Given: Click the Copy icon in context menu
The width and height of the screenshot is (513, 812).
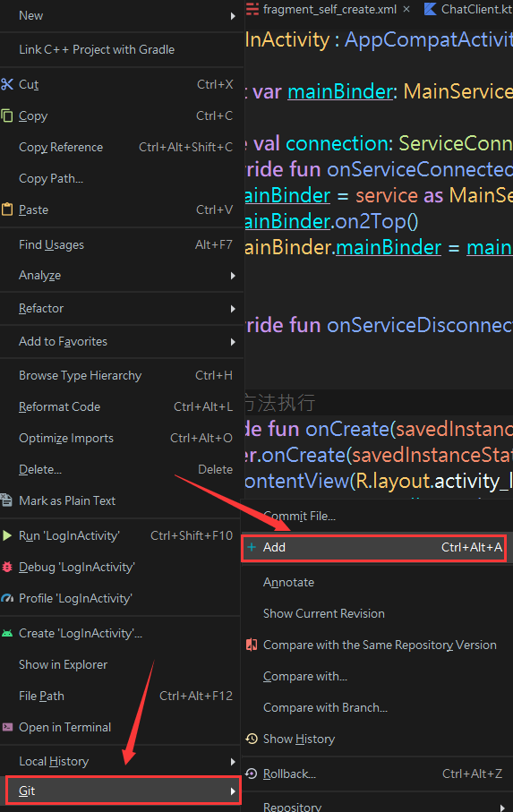Looking at the screenshot, I should tap(7, 115).
